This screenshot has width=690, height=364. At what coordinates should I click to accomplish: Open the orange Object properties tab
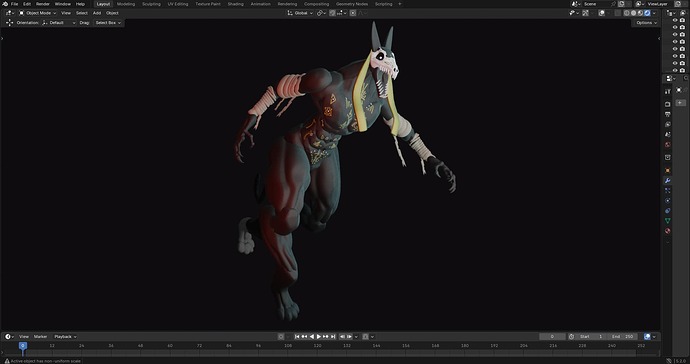tap(668, 170)
